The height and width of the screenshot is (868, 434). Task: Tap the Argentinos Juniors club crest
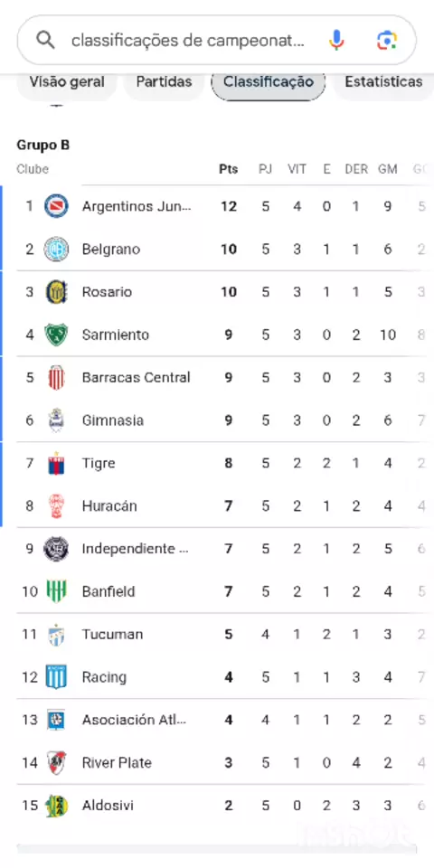[56, 206]
